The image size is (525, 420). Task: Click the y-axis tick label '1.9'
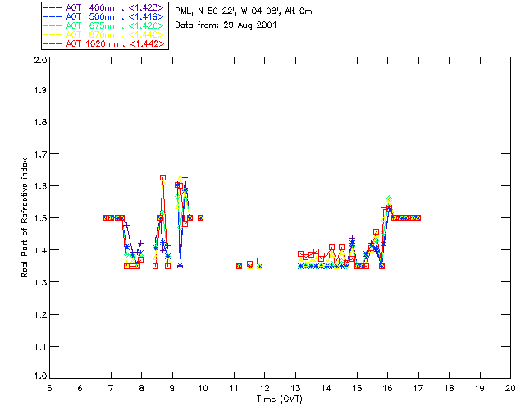40,89
